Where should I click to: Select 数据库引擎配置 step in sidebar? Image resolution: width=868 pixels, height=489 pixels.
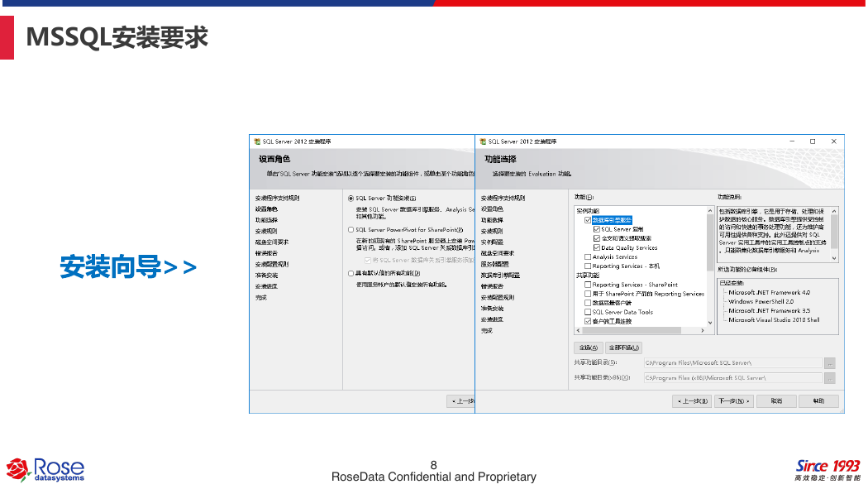500,276
